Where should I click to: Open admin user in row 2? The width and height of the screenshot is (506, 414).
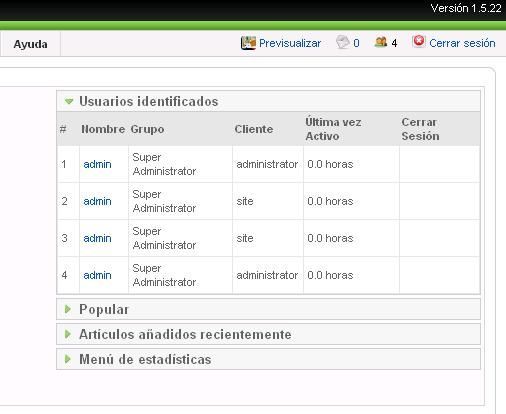97,201
